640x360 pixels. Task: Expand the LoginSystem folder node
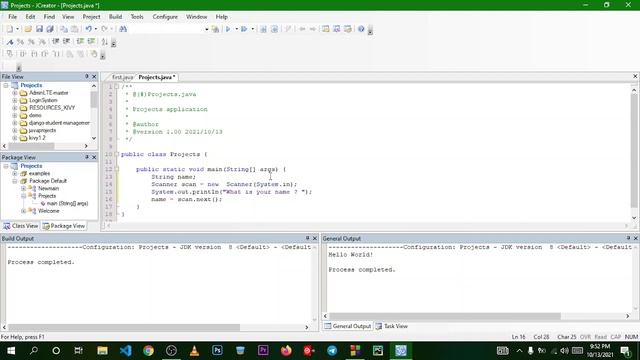click(x=15, y=100)
